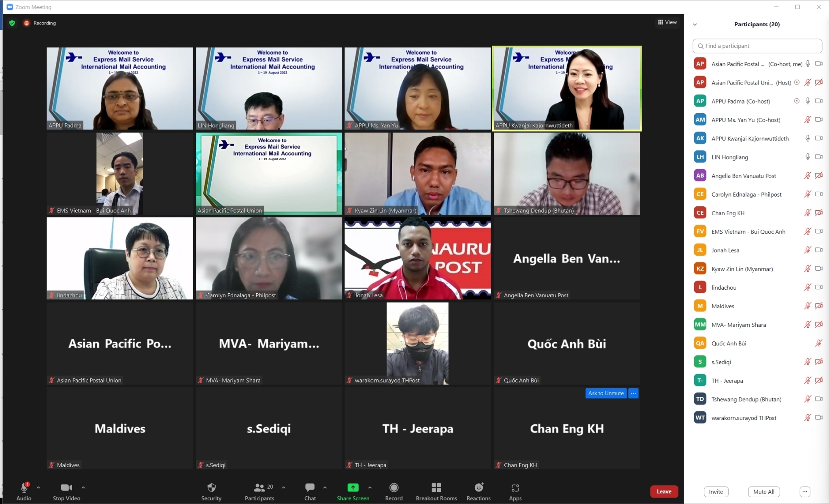The width and height of the screenshot is (829, 504).
Task: Open the Chat bubble icon
Action: pos(310,487)
